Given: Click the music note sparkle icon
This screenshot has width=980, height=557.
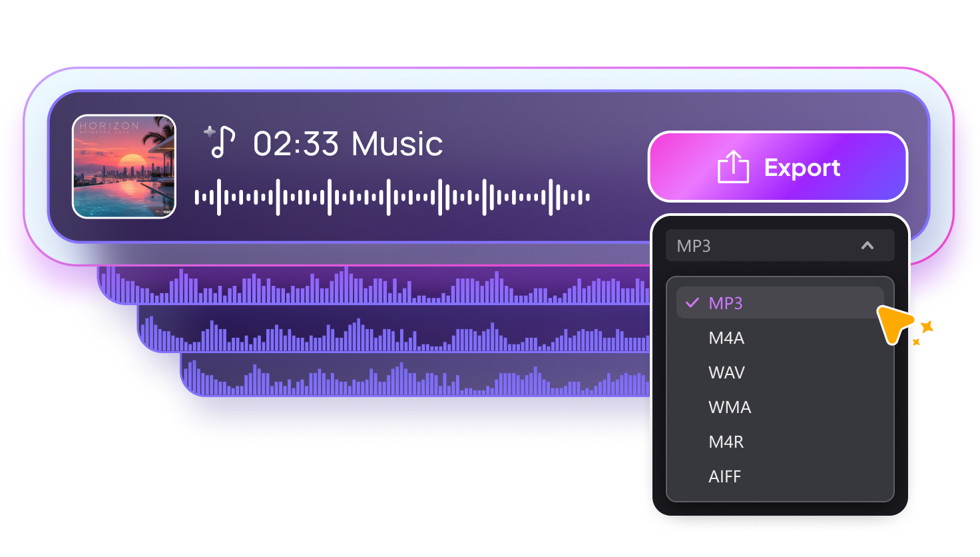Looking at the screenshot, I should coord(220,141).
